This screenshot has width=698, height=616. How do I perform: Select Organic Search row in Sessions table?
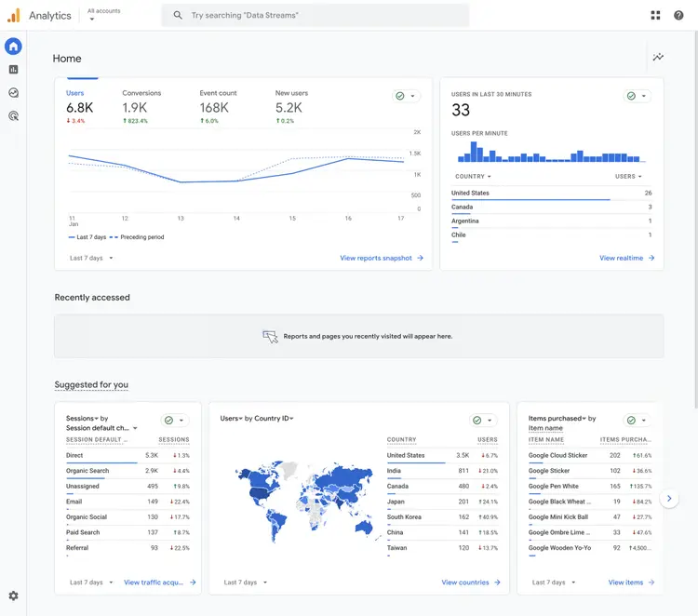tap(128, 472)
